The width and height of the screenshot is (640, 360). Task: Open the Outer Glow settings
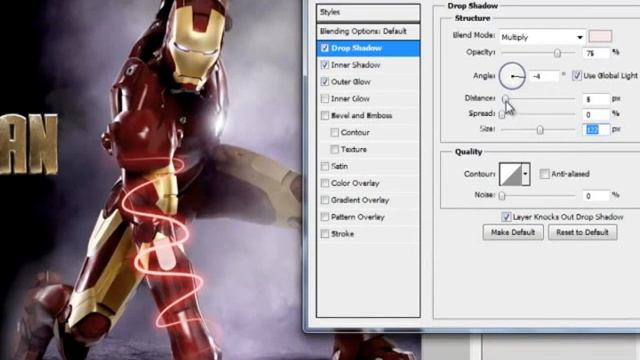351,82
